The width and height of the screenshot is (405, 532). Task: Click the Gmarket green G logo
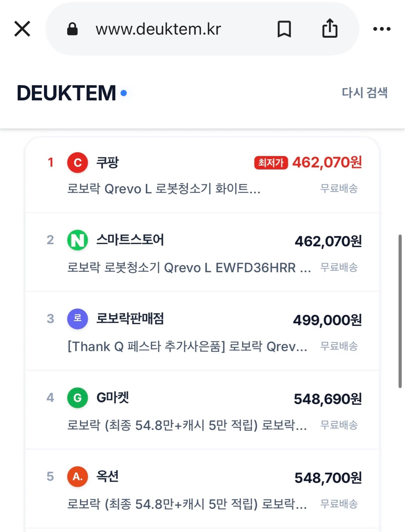click(x=77, y=398)
